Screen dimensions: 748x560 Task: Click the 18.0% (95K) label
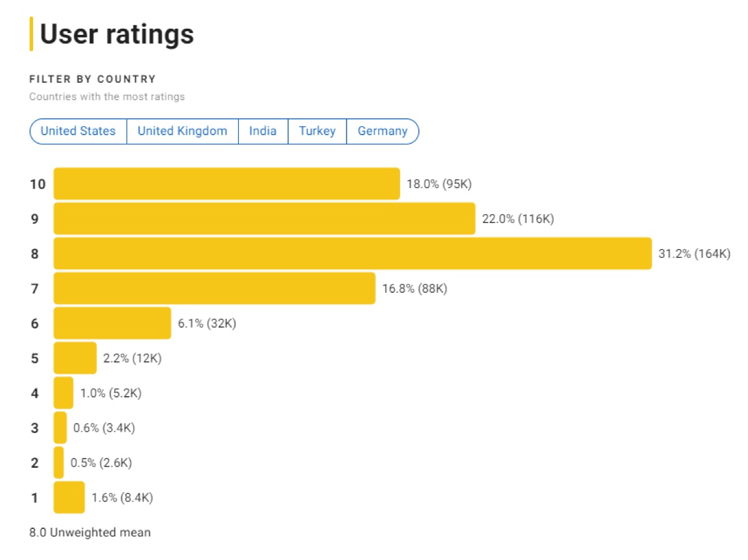tap(439, 184)
